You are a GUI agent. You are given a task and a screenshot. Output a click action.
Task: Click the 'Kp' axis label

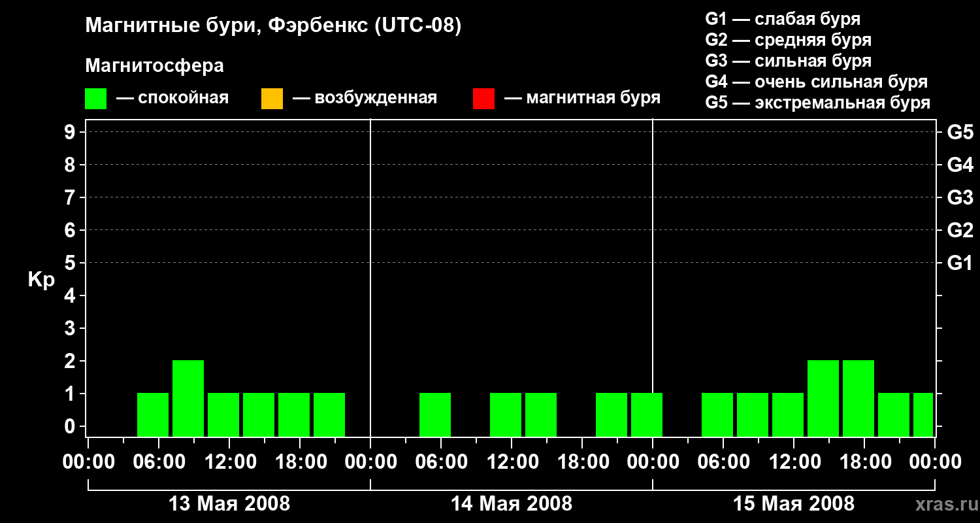coord(41,280)
